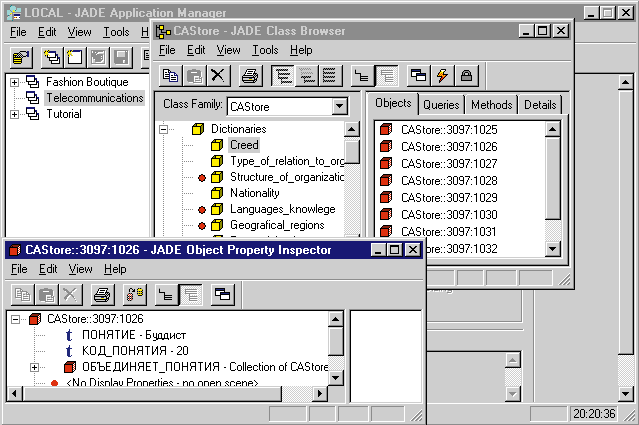Click new application icon in Application Manager toolbar

click(52, 57)
